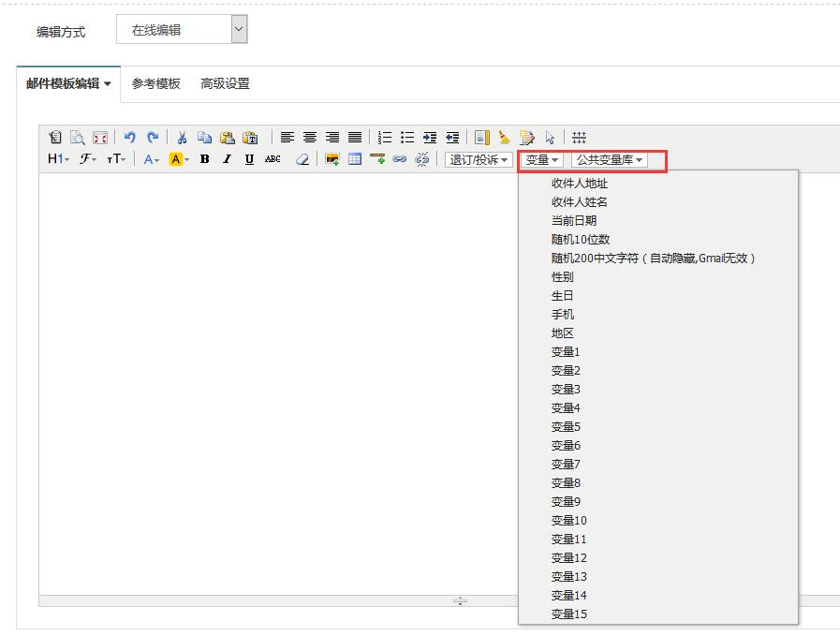This screenshot has width=840, height=636.
Task: Switch to the 参考模板 tab
Action: pyautogui.click(x=155, y=83)
